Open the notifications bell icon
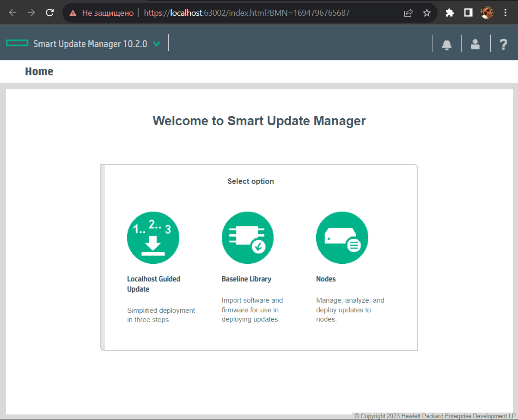 click(x=447, y=44)
